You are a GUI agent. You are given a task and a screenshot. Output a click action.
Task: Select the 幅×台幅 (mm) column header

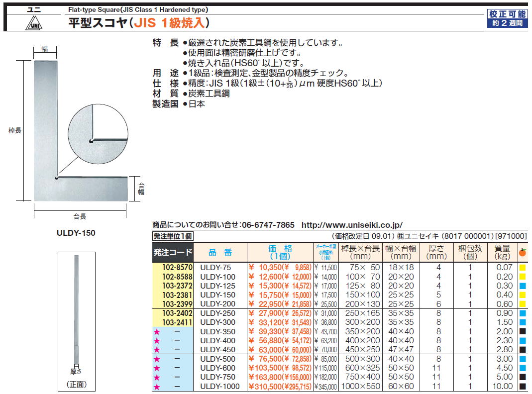401,252
